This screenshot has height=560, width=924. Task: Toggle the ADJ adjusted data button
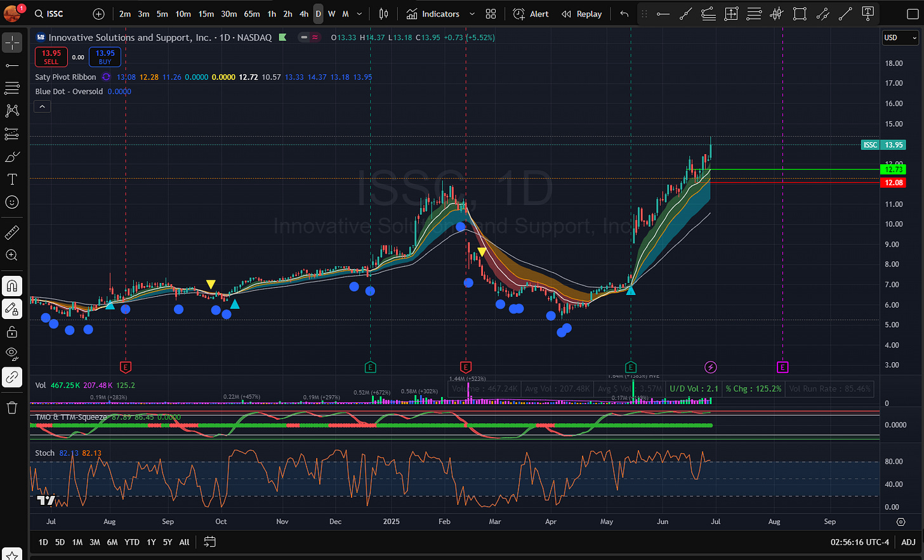coord(908,542)
